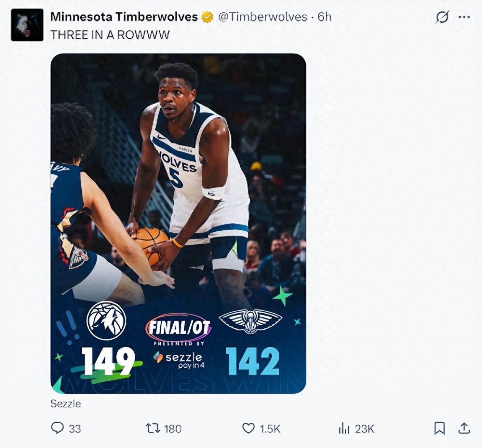Like the tweet with heart icon
Image resolution: width=482 pixels, height=448 pixels.
click(x=248, y=428)
